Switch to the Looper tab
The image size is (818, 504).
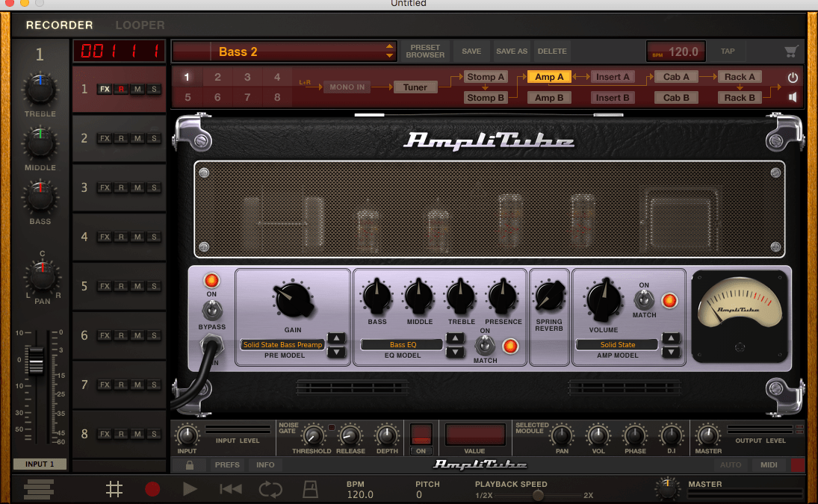pos(140,25)
